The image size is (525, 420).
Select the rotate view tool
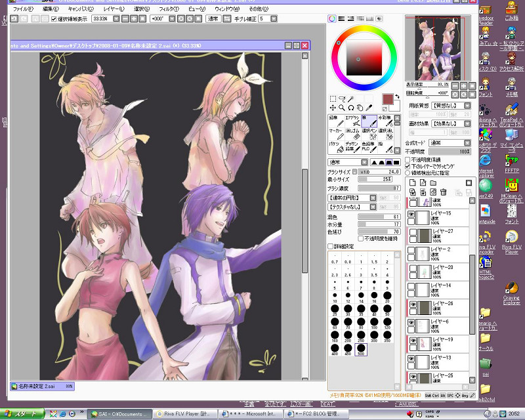(x=350, y=108)
